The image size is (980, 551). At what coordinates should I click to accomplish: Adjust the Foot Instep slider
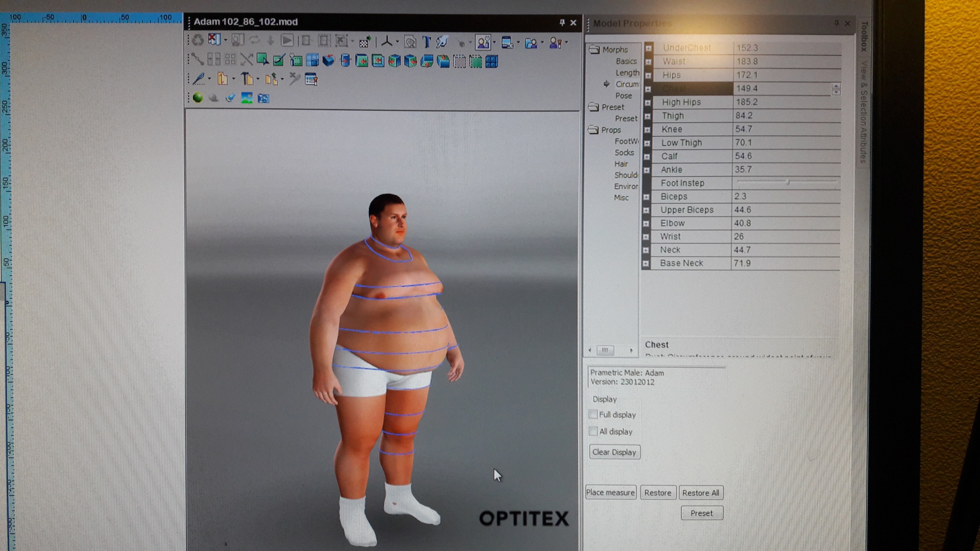(x=787, y=182)
